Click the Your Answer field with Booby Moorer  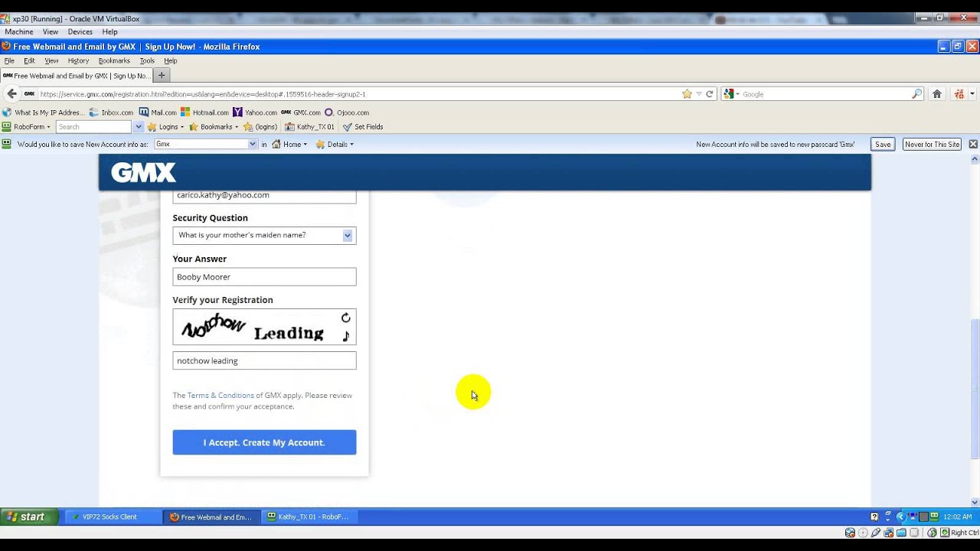click(264, 277)
